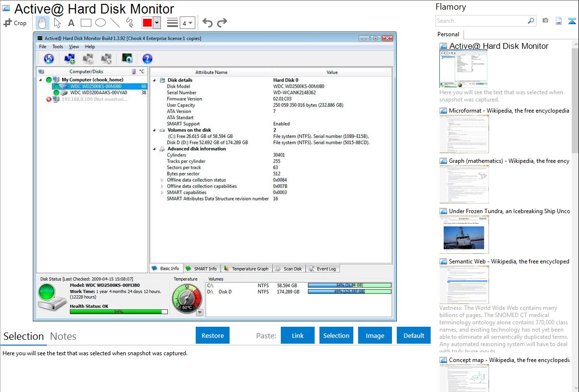The height and width of the screenshot is (392, 579).
Task: Select the ellipse drawing tool
Action: point(101,23)
